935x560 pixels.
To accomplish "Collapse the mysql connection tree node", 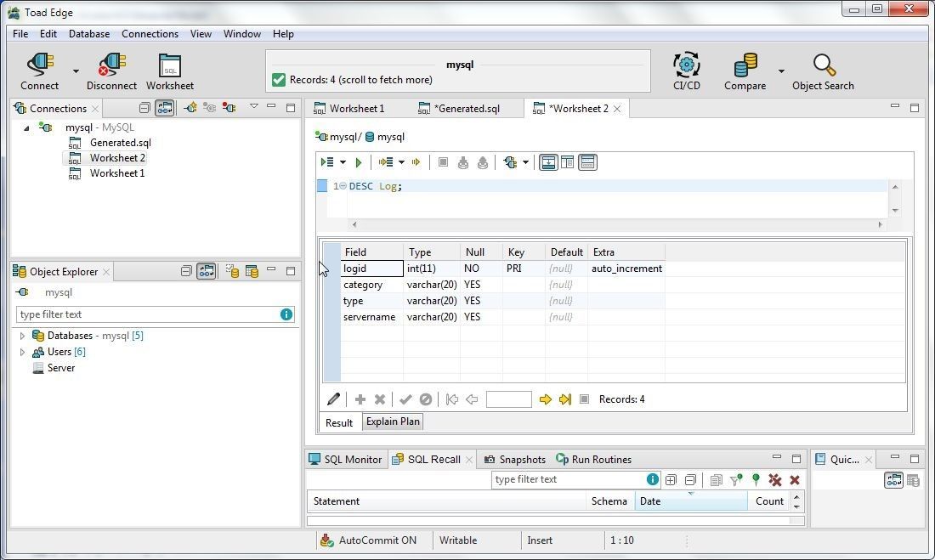I will click(26, 127).
